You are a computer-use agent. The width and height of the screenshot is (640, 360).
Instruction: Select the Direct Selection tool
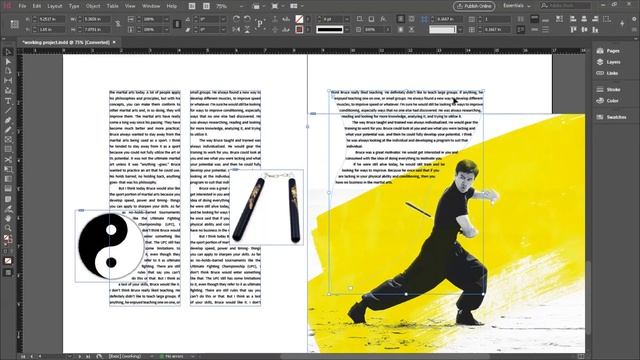point(8,62)
